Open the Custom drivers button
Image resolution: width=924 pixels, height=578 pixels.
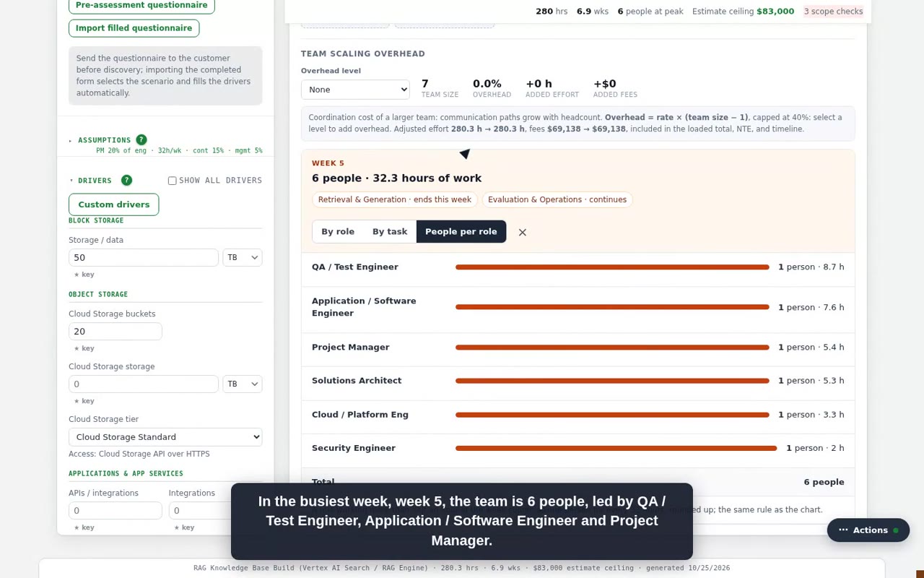[x=114, y=204]
